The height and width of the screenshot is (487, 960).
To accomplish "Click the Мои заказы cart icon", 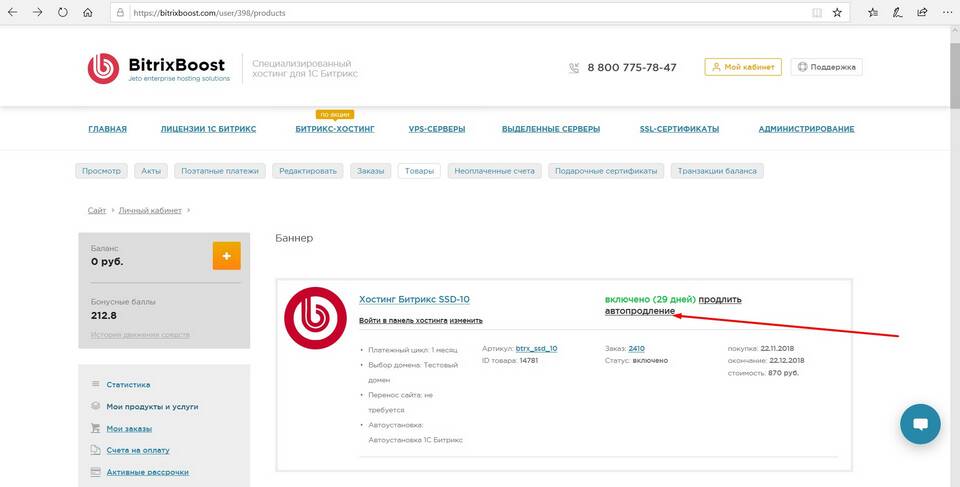I will point(96,428).
